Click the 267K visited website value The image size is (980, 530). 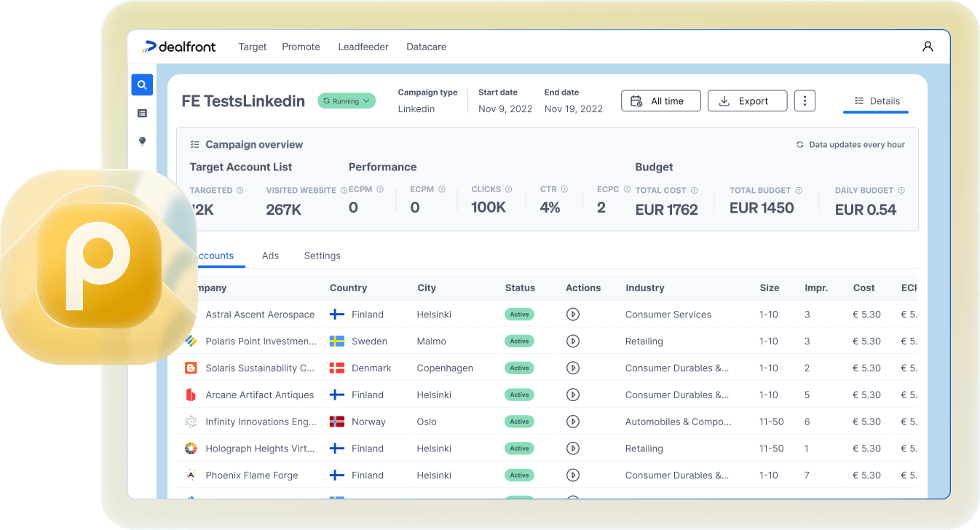pos(284,210)
